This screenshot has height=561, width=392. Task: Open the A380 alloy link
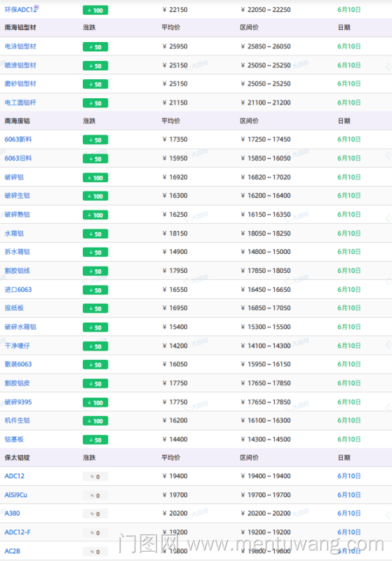click(x=12, y=513)
